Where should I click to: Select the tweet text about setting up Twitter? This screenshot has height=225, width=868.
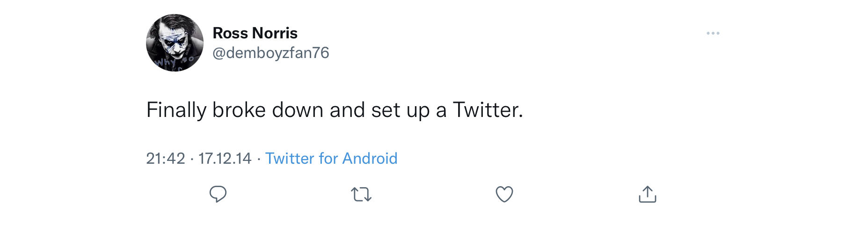[x=335, y=110]
